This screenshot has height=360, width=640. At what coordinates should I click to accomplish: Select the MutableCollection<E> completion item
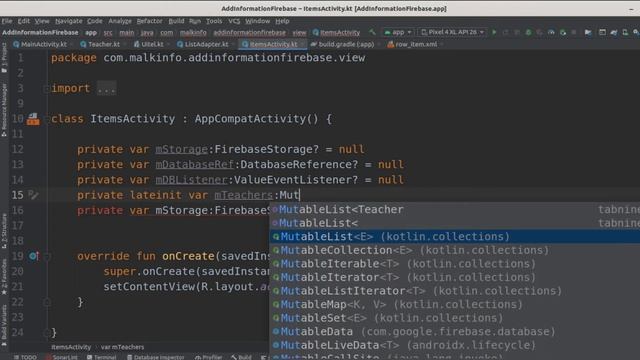coord(455,250)
